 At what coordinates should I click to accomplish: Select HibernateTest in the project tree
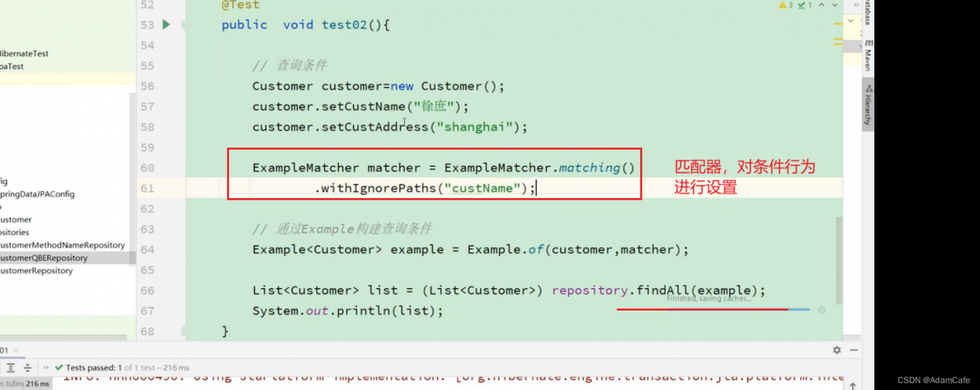[24, 54]
